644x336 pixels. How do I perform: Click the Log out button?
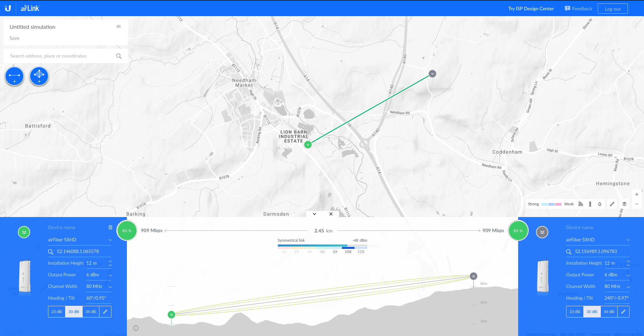612,9
